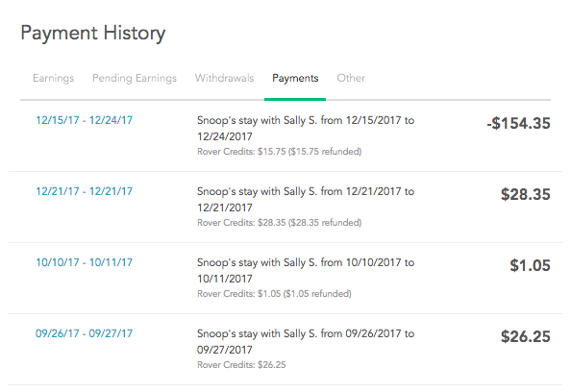
Task: Open the 10/10/17 - 10/11/17 date link
Action: [85, 262]
